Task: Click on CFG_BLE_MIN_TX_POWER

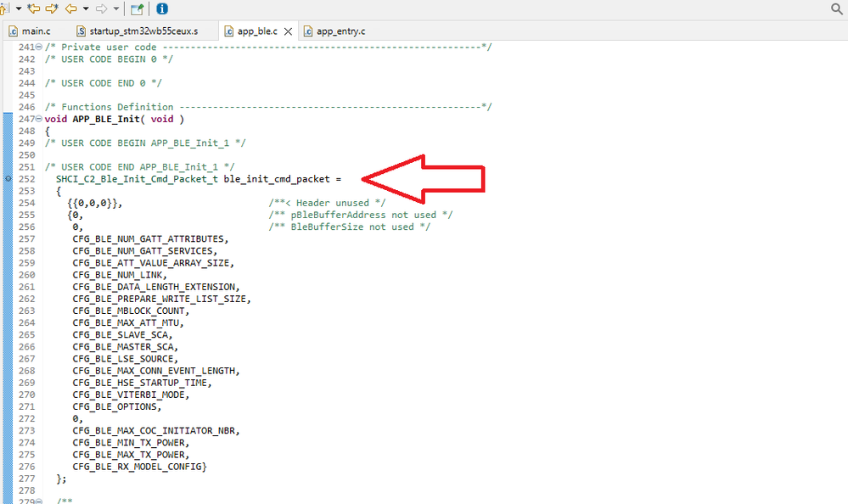Action: (129, 442)
